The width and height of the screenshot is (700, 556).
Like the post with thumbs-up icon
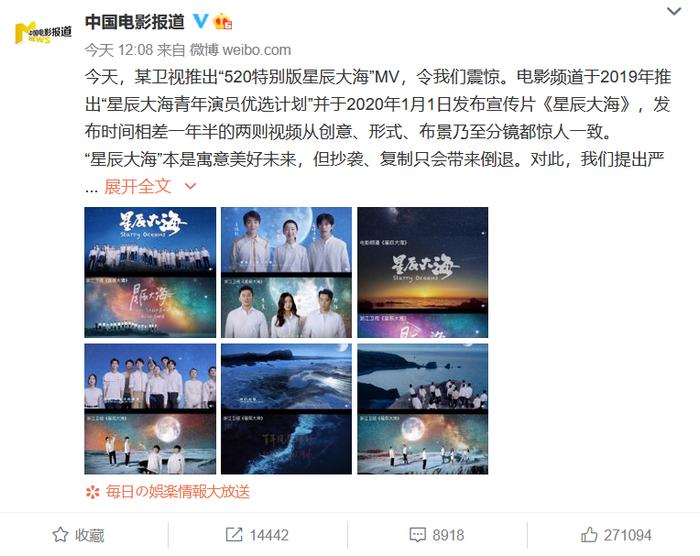point(589,534)
